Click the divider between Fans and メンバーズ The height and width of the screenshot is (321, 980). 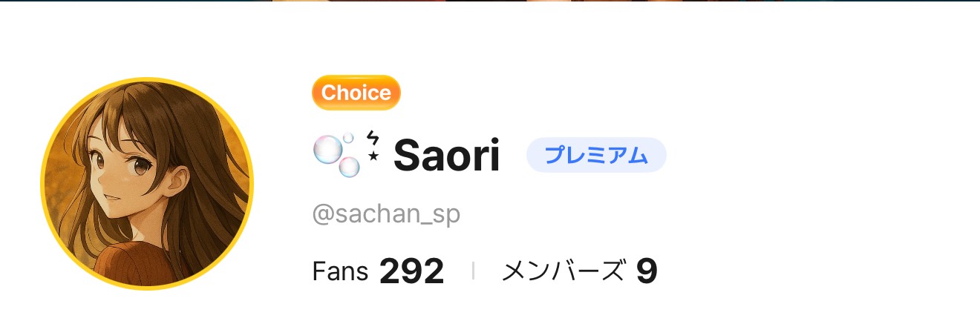[473, 272]
